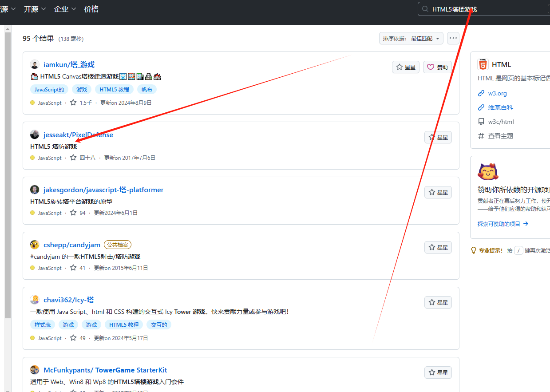The image size is (550, 392).
Task: Open cshepp's avatar beside candyjam
Action: tap(35, 245)
